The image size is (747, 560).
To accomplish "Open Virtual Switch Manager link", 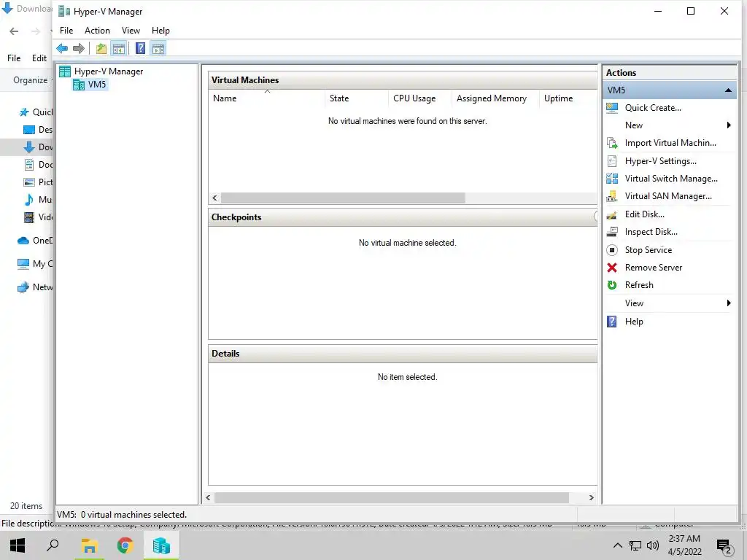I will [671, 179].
